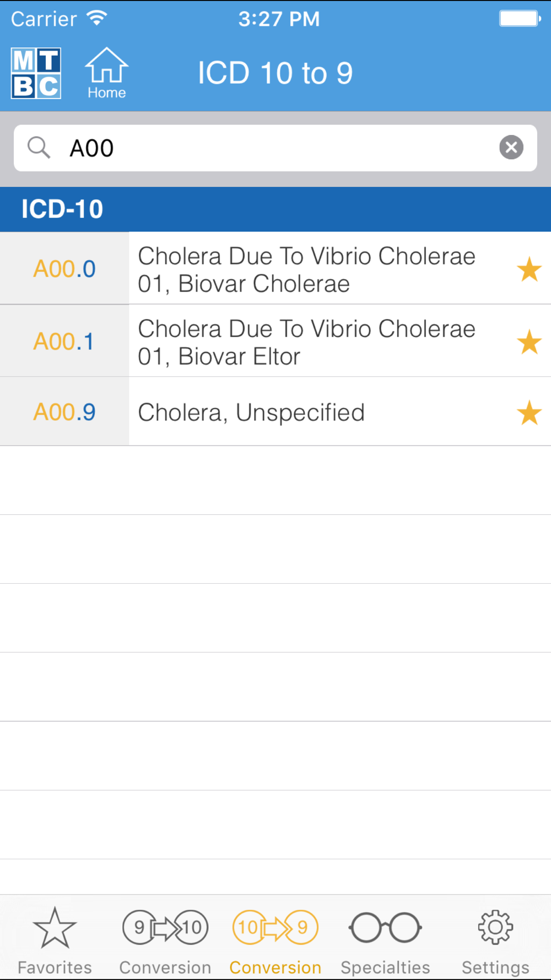Clear the search field text
The height and width of the screenshot is (980, 551).
511,148
